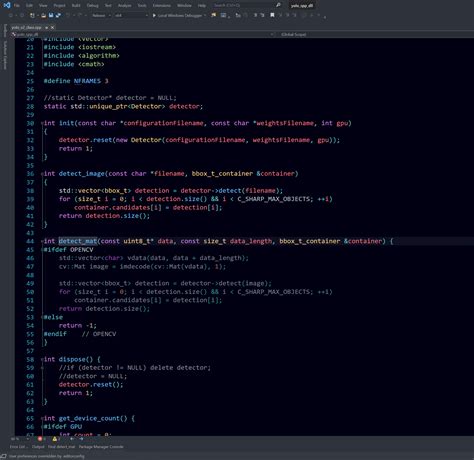The height and width of the screenshot is (460, 474).
Task: Open the Debug menu
Action: tap(92, 5)
